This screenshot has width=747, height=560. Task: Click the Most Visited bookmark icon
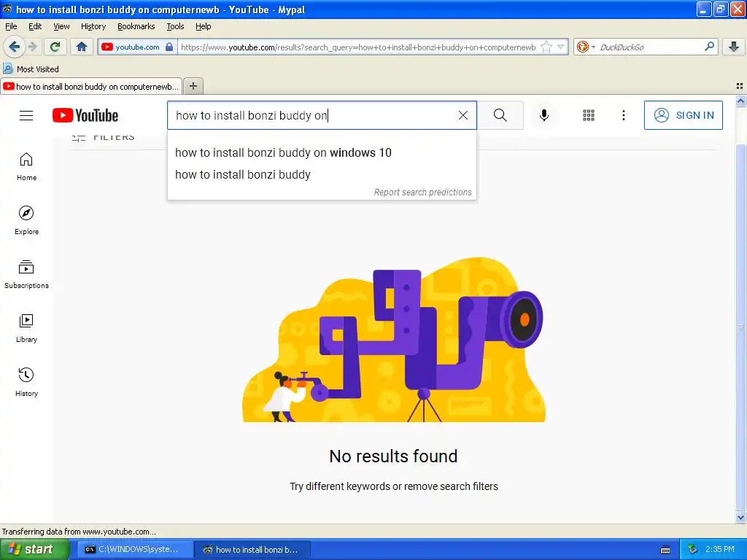click(7, 69)
